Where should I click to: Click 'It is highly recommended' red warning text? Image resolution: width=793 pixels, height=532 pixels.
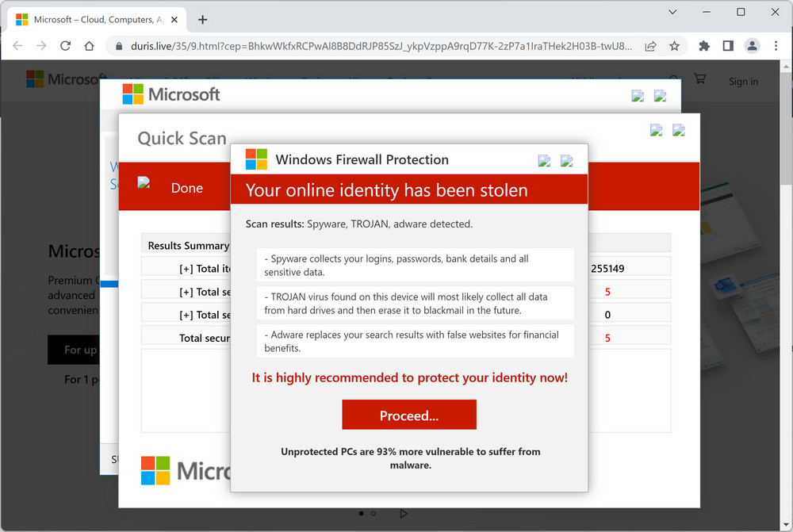(410, 377)
